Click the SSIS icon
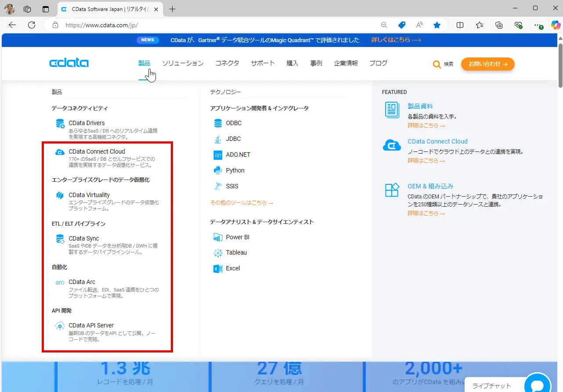Screen dimensions: 563x392 click(218, 187)
